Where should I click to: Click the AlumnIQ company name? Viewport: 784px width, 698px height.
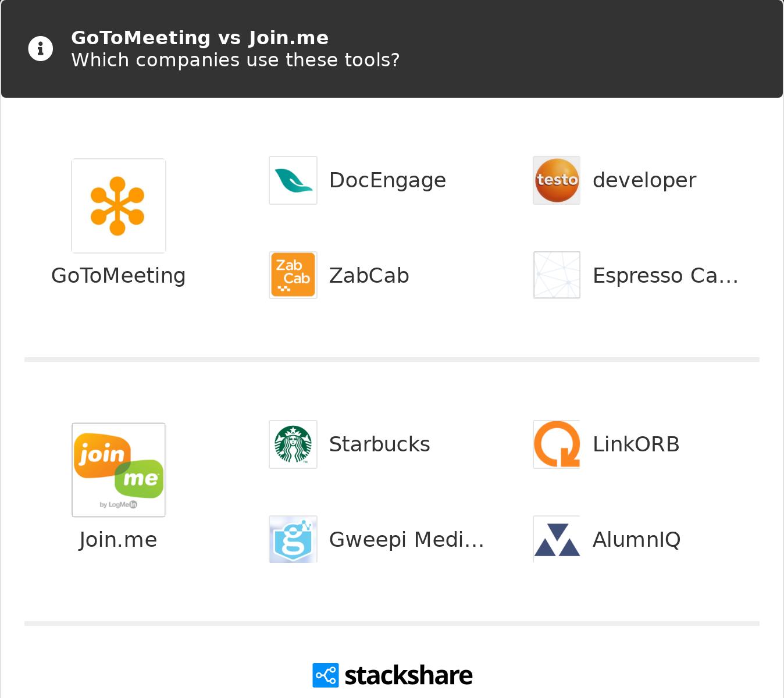636,540
